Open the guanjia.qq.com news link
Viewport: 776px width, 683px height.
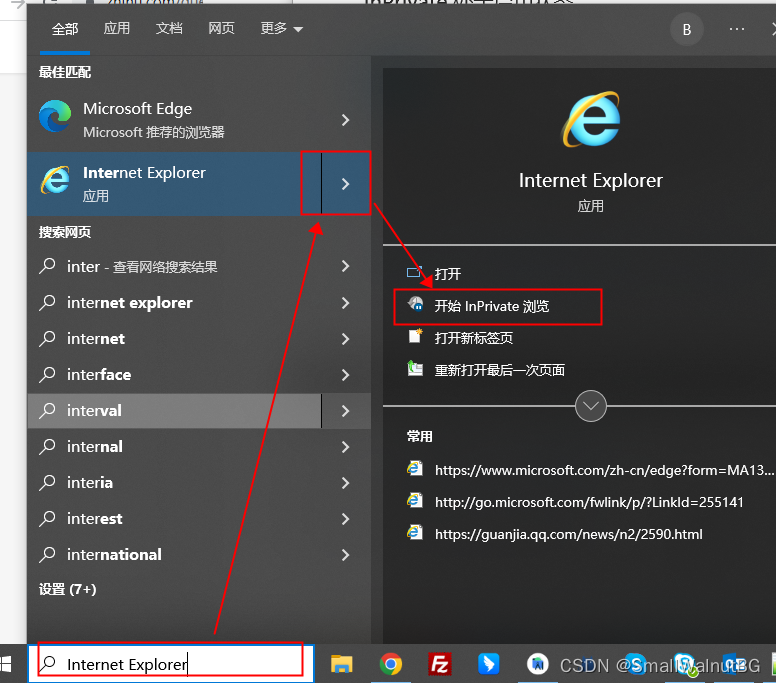569,534
